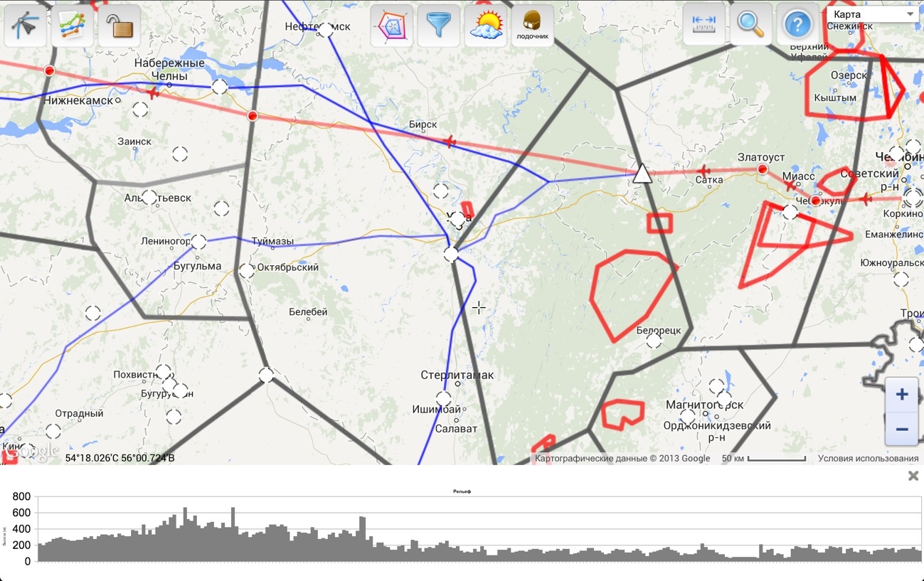Select the white triangle waypoint near Сатка
Screen dimensions: 924x581
[x=642, y=173]
